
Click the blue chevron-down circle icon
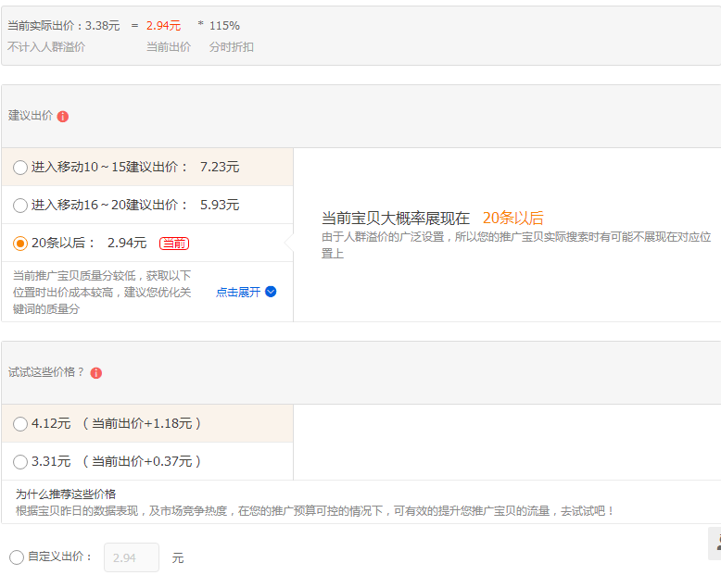tap(271, 292)
